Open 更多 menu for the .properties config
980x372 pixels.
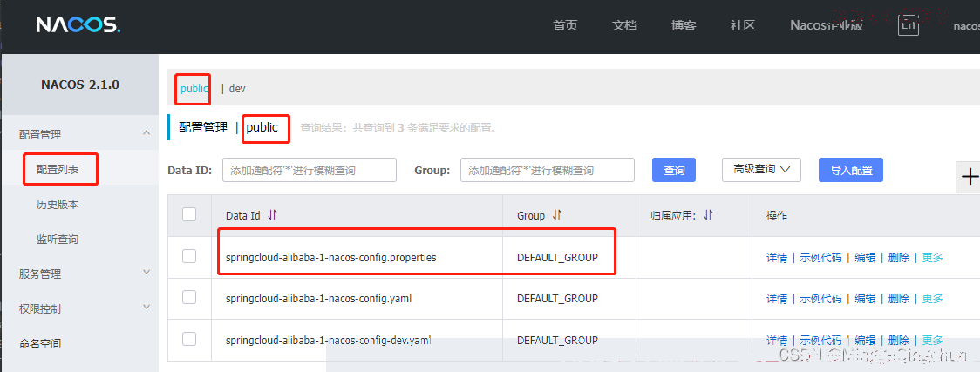(x=933, y=258)
